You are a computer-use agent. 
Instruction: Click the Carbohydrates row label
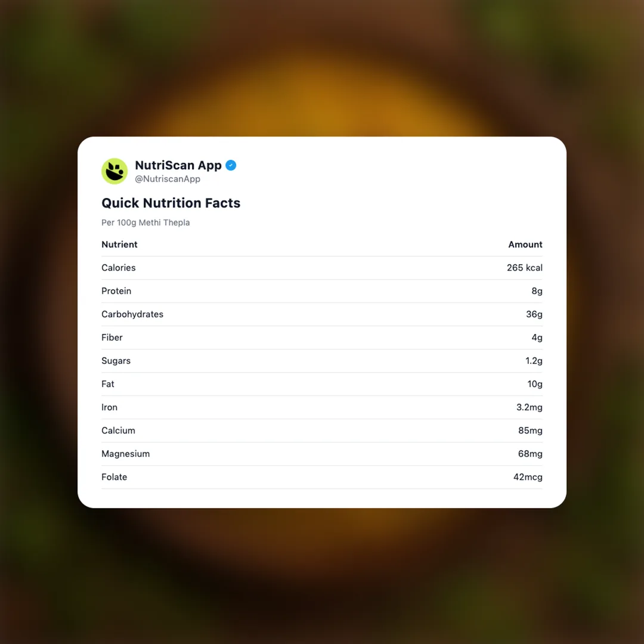[132, 314]
